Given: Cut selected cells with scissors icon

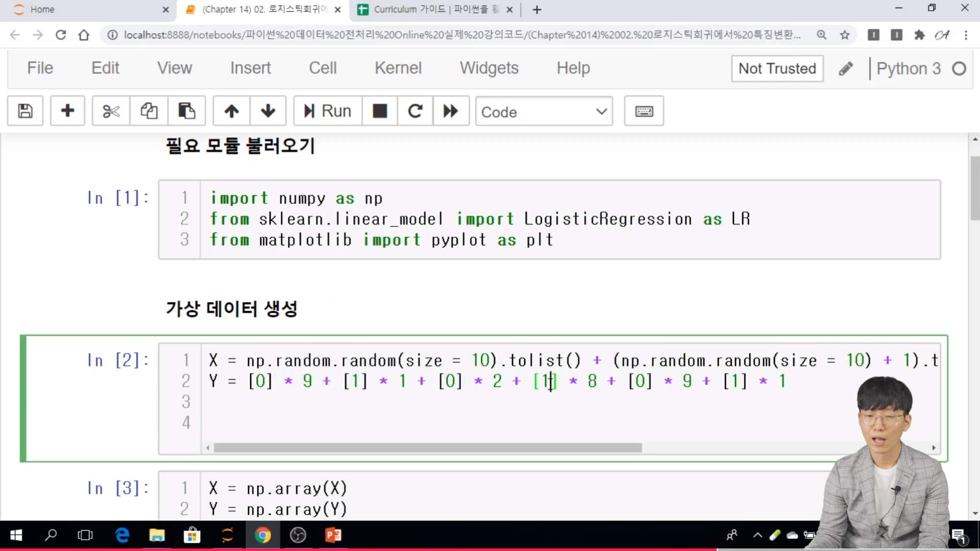Looking at the screenshot, I should click(x=111, y=111).
